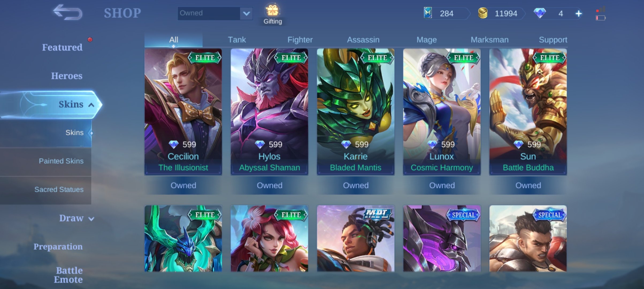Select Lunox Cosmic Harmony skin card
Viewport: 644px width, 289px height.
point(442,112)
